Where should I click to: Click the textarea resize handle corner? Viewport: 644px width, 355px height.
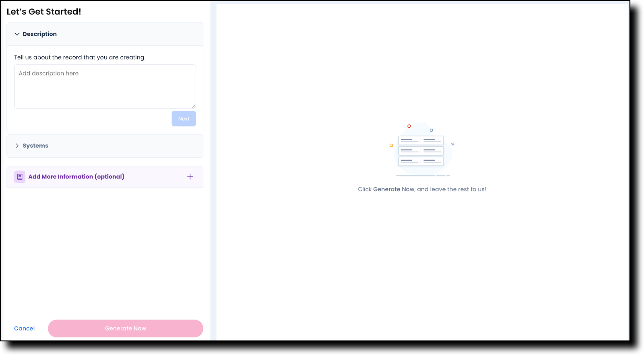pyautogui.click(x=194, y=106)
